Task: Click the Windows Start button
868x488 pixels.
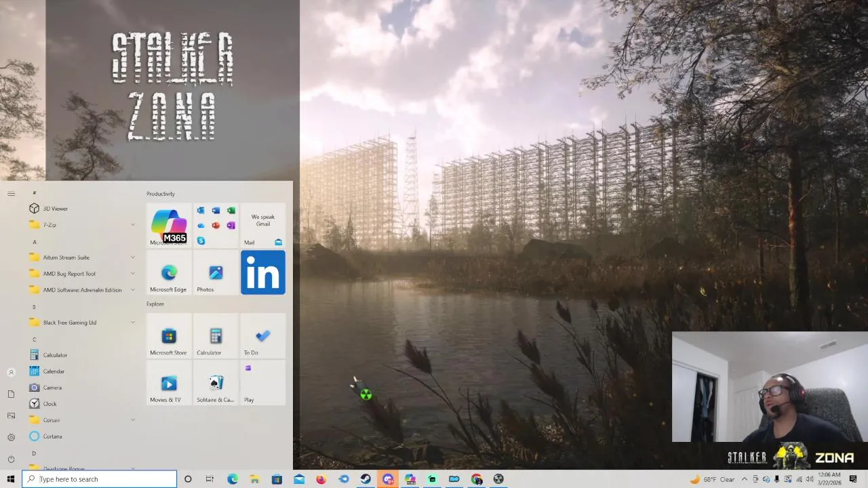Action: 11,479
